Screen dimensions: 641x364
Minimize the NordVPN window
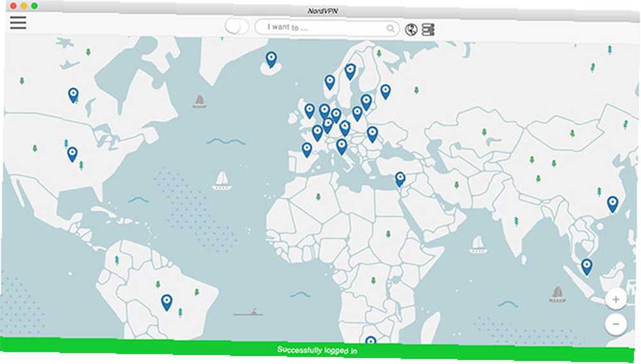24,6
